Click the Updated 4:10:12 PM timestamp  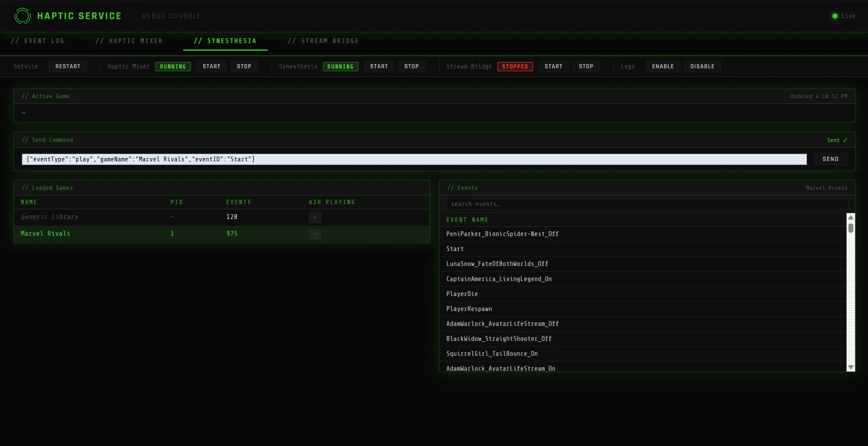[x=819, y=96]
